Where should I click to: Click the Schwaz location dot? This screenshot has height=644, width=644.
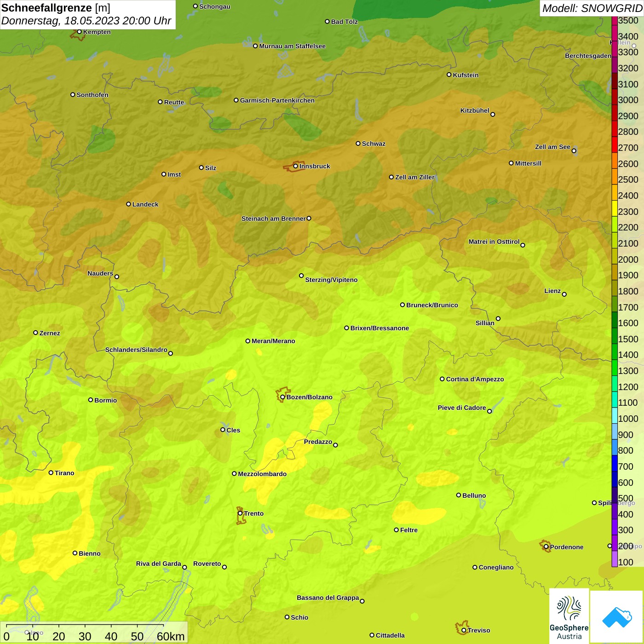click(358, 144)
